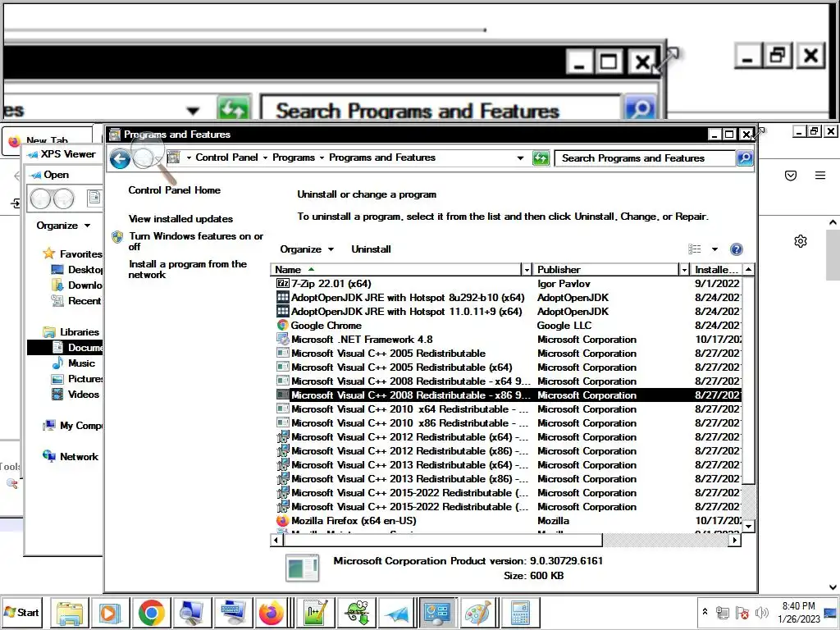Open the view options dropdown arrow
The width and height of the screenshot is (840, 630).
[714, 249]
